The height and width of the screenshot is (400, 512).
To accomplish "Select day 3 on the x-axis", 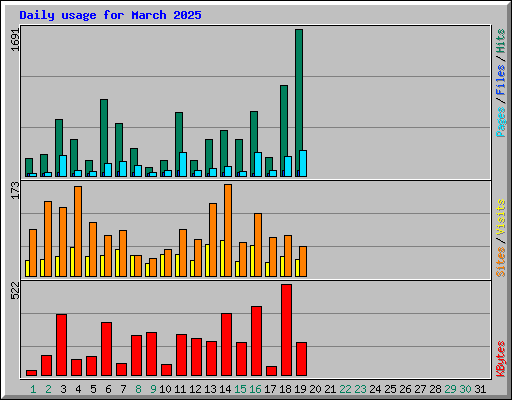I will point(63,389).
